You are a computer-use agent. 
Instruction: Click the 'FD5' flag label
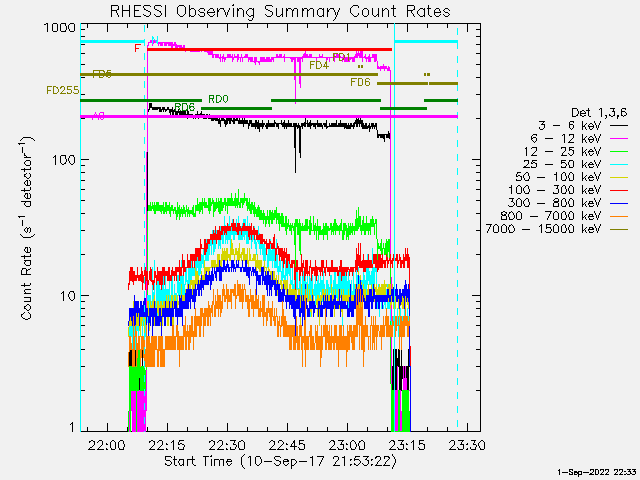click(102, 74)
